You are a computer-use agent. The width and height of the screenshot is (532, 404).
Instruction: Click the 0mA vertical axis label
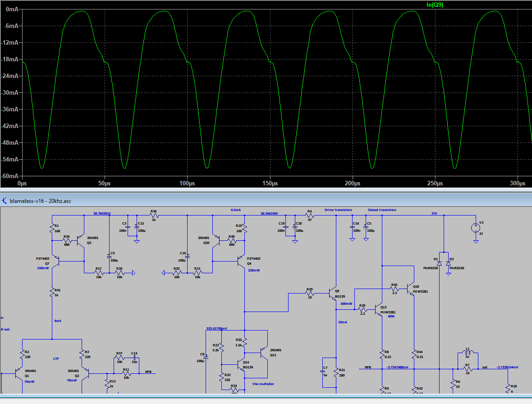tap(12, 9)
